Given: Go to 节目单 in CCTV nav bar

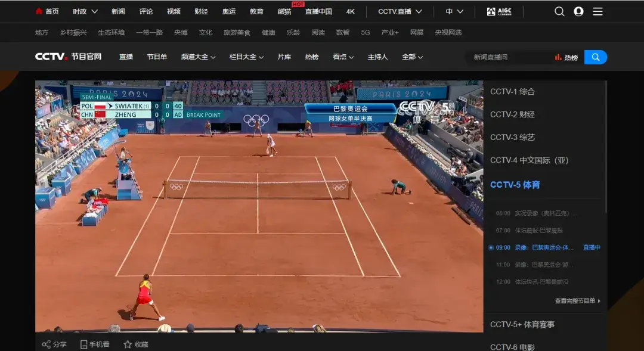Looking at the screenshot, I should 157,57.
